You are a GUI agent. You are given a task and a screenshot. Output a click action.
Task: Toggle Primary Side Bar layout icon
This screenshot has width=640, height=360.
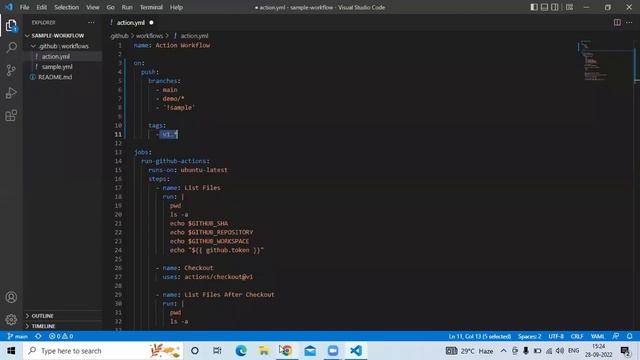534,7
